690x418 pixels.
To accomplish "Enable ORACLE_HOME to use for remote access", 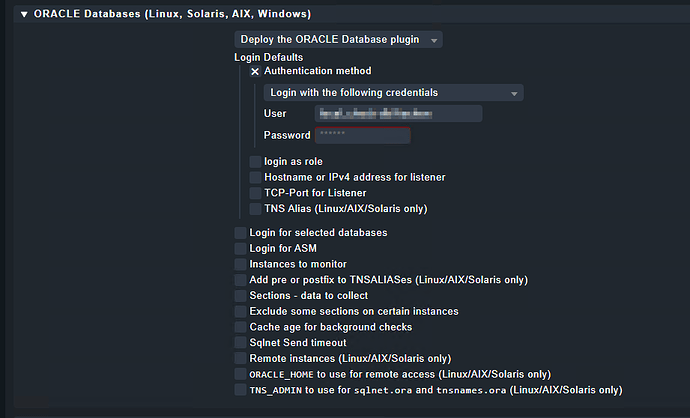I will point(240,374).
